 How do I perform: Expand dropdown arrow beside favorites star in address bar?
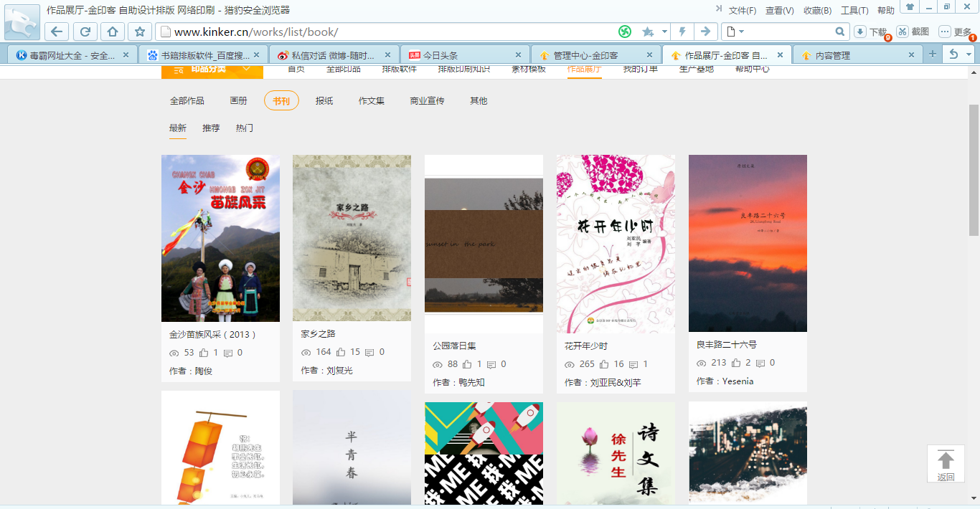[x=665, y=32]
